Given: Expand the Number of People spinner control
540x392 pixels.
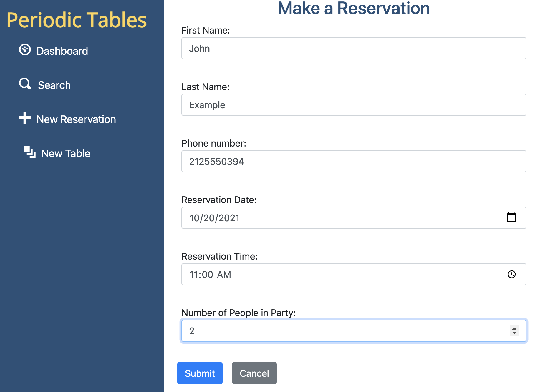Looking at the screenshot, I should (514, 331).
